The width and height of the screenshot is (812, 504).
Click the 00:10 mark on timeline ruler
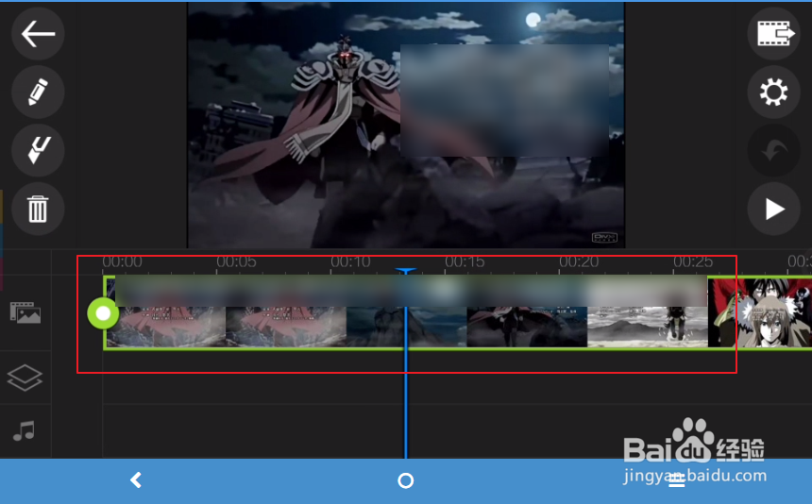350,261
